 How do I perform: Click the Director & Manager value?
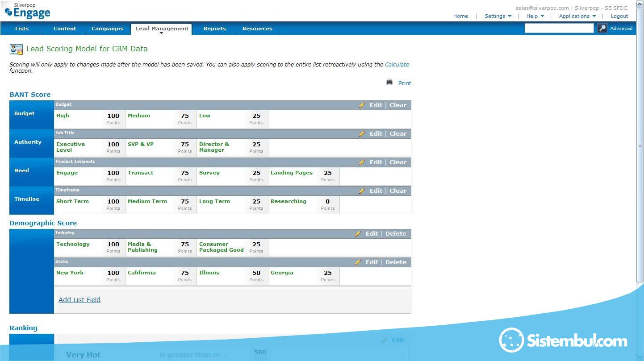point(214,147)
